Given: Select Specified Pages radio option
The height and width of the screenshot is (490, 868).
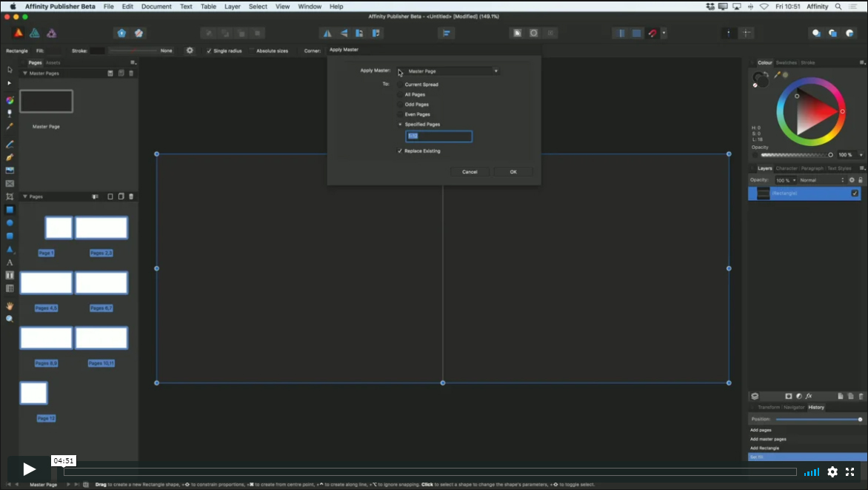Looking at the screenshot, I should pos(400,124).
